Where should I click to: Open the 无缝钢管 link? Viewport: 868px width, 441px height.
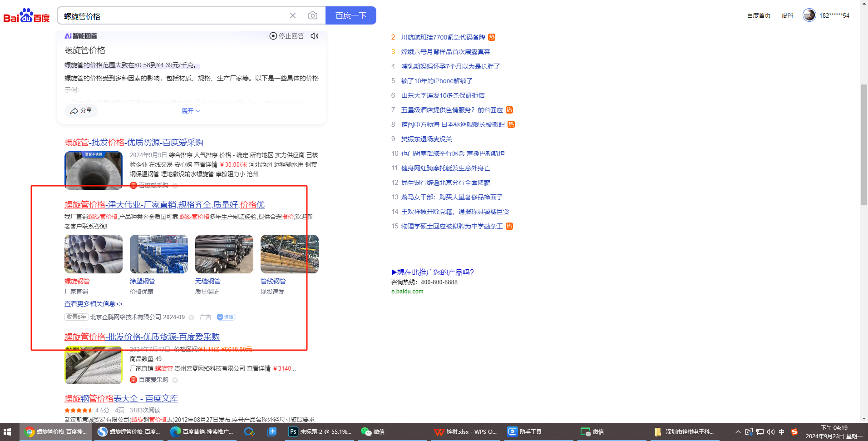click(208, 282)
